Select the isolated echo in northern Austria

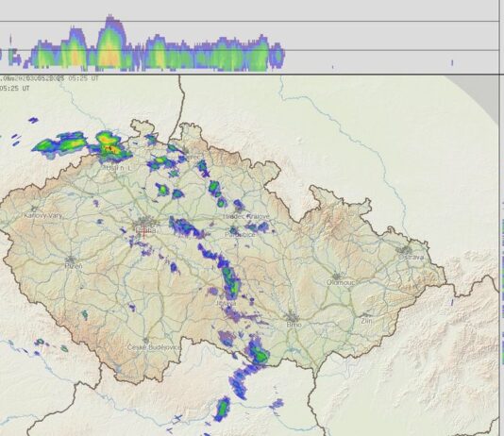[x=222, y=409]
